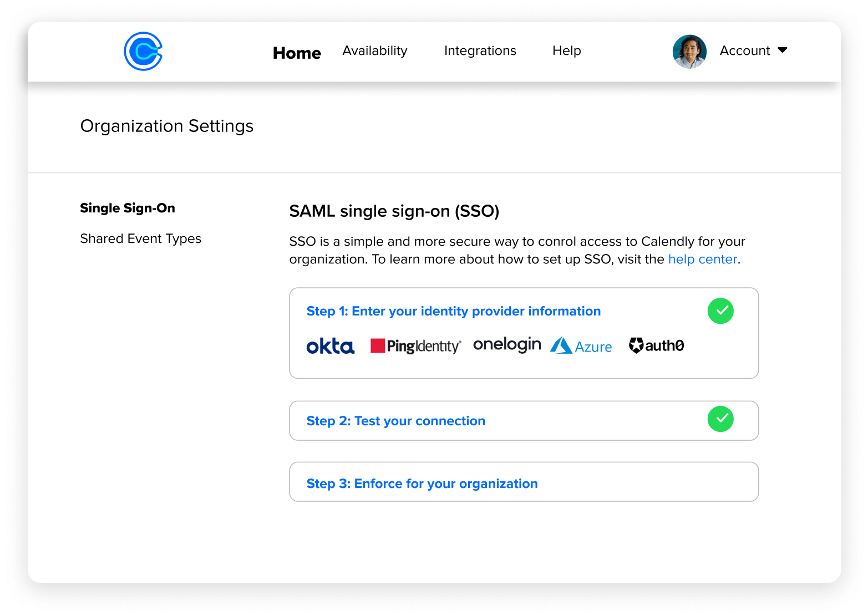
Task: Open the Integrations menu item
Action: [480, 50]
